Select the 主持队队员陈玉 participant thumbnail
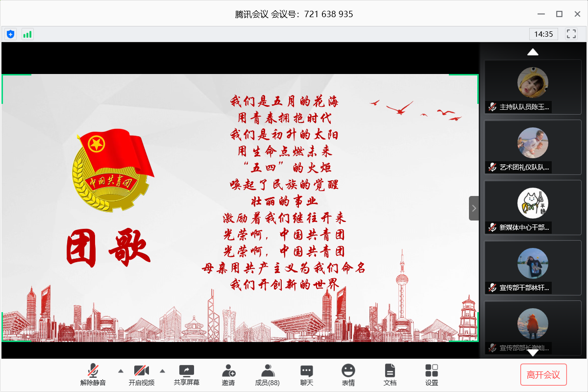Viewport: 588px width, 392px height. pyautogui.click(x=533, y=87)
